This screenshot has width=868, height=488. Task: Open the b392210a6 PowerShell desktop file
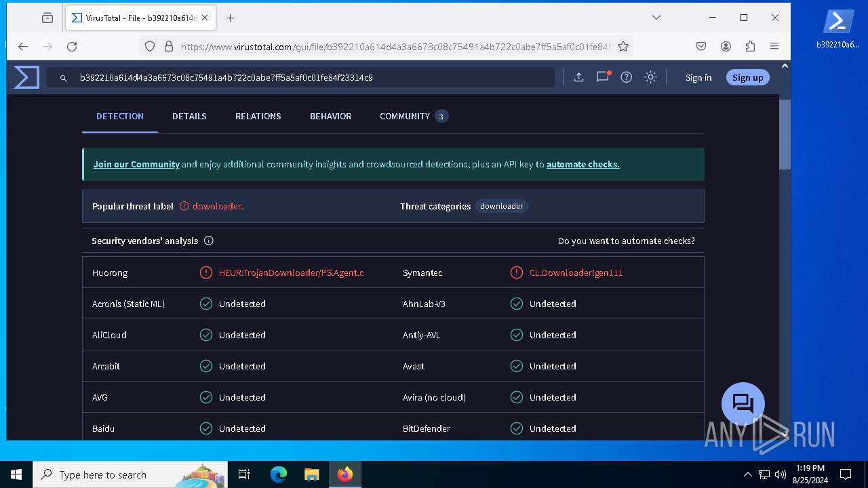(838, 28)
